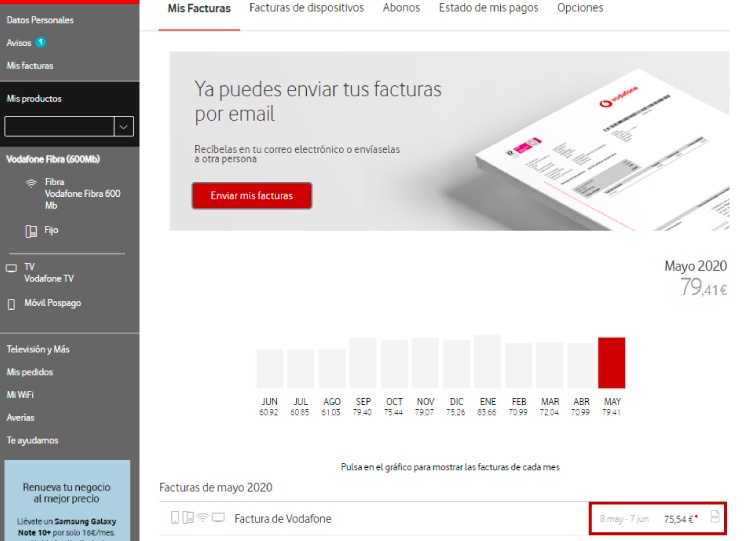Select the red MAY bar in the chart
The width and height of the screenshot is (750, 541).
coord(612,363)
